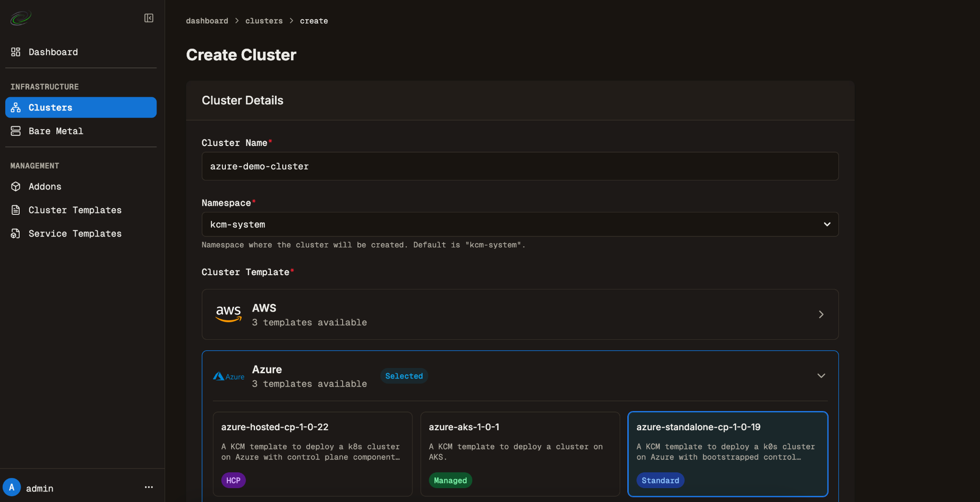
Task: Select the azure-aks-1-0-1 template card
Action: [520, 453]
